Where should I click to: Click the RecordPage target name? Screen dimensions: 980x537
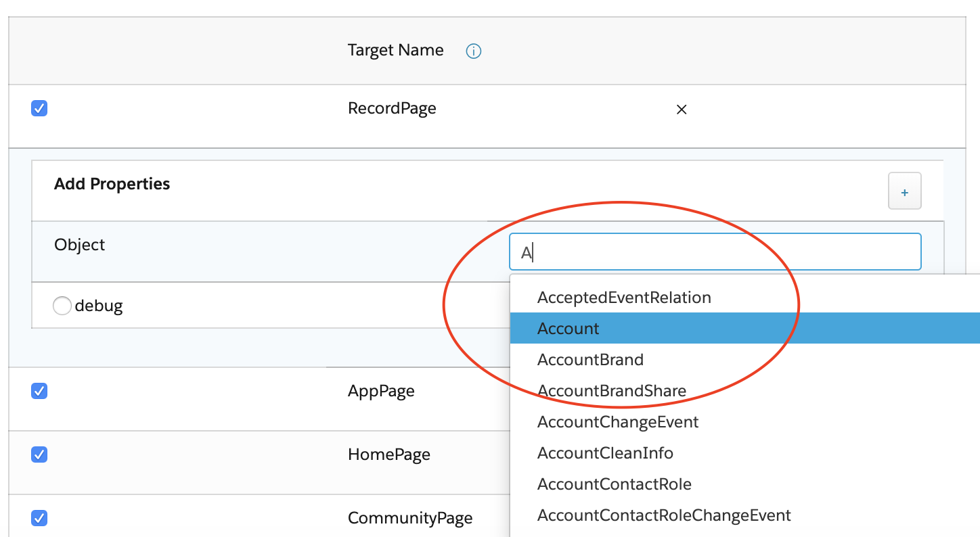[392, 108]
